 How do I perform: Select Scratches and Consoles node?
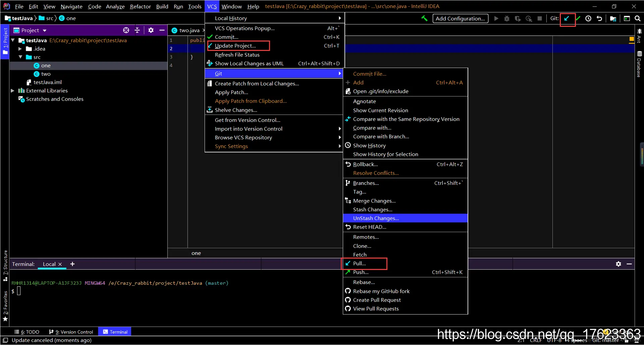(x=51, y=99)
